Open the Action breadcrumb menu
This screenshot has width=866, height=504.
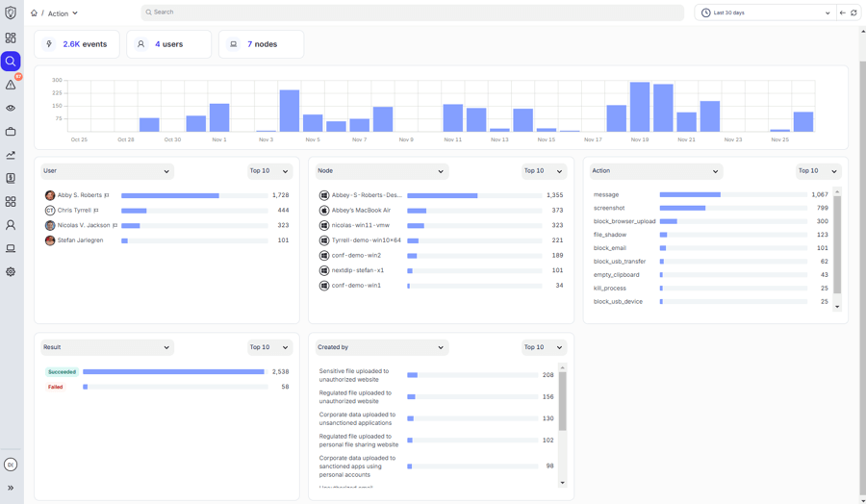pyautogui.click(x=63, y=13)
